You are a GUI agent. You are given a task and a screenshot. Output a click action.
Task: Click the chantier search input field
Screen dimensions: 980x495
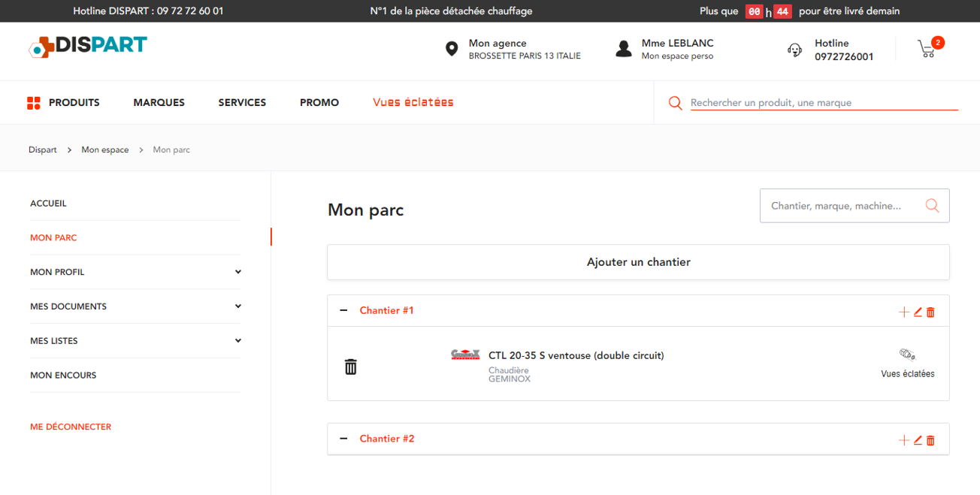[834, 205]
